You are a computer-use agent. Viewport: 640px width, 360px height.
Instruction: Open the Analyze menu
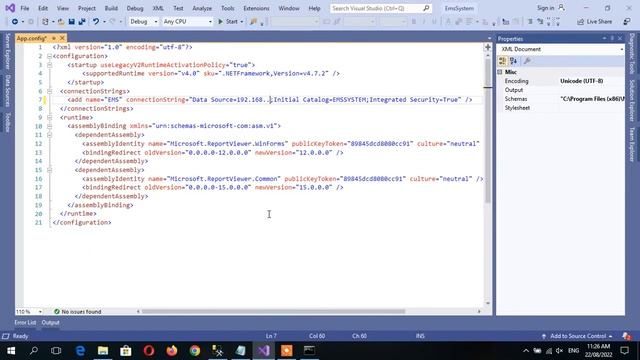coord(202,8)
